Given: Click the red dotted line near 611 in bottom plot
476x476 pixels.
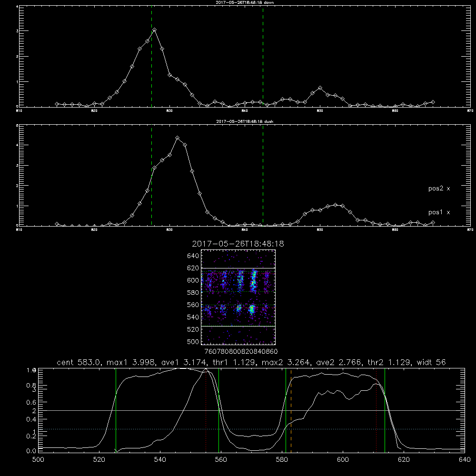Looking at the screenshot, I should point(377,410).
